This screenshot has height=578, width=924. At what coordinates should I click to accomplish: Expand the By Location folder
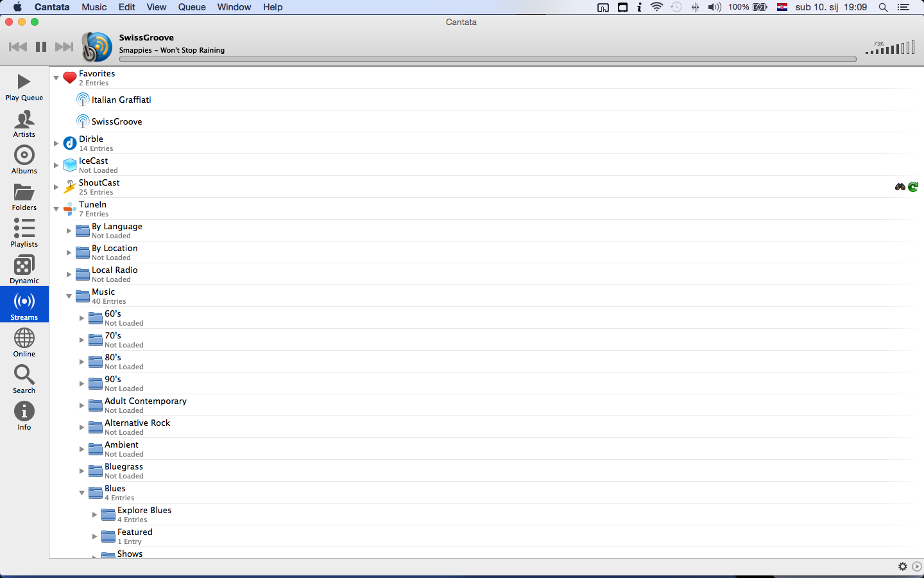[x=69, y=252]
